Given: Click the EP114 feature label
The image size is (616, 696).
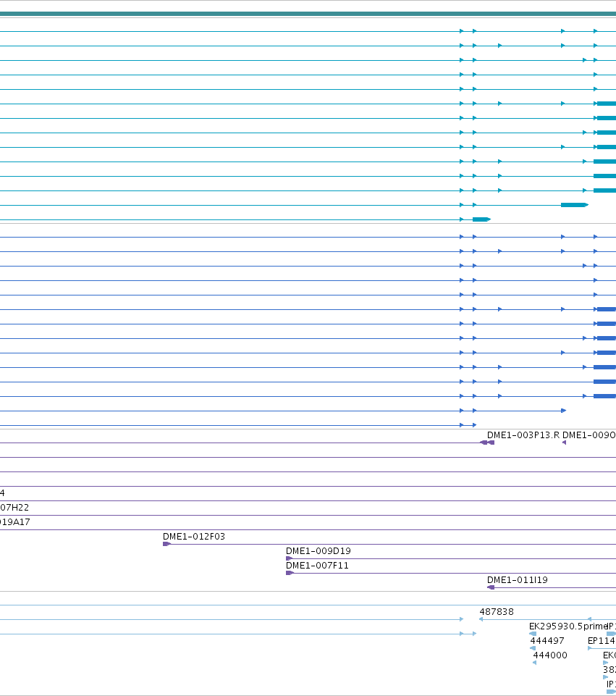Looking at the screenshot, I should [x=601, y=640].
